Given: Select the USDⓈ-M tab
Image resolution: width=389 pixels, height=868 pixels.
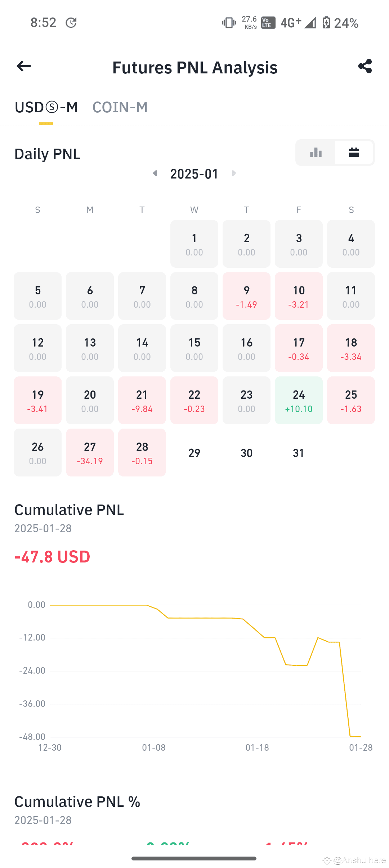Looking at the screenshot, I should click(x=46, y=107).
